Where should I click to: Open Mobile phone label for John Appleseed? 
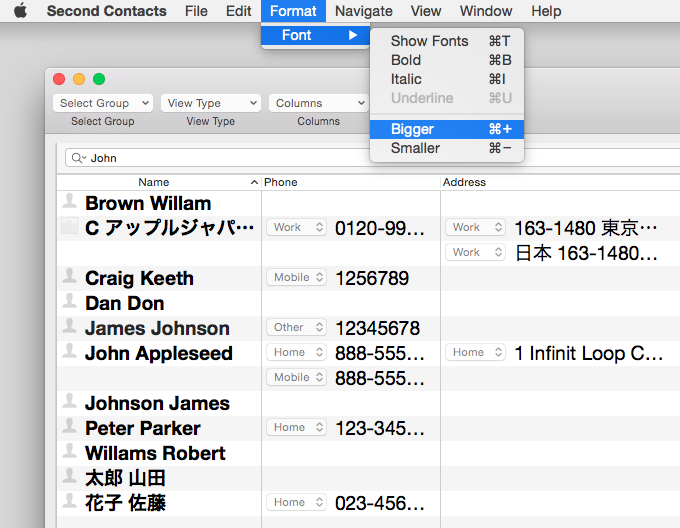(x=296, y=377)
